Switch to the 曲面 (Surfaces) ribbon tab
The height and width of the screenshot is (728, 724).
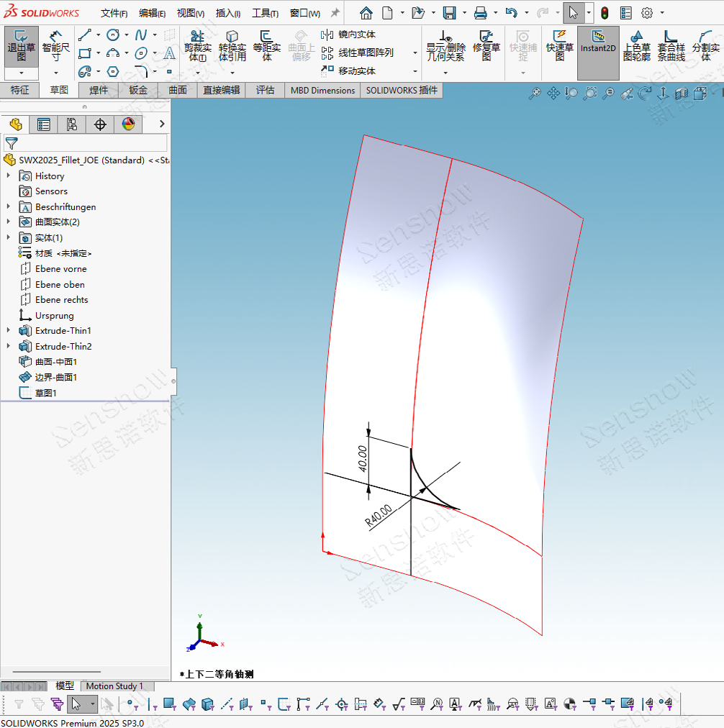click(178, 90)
